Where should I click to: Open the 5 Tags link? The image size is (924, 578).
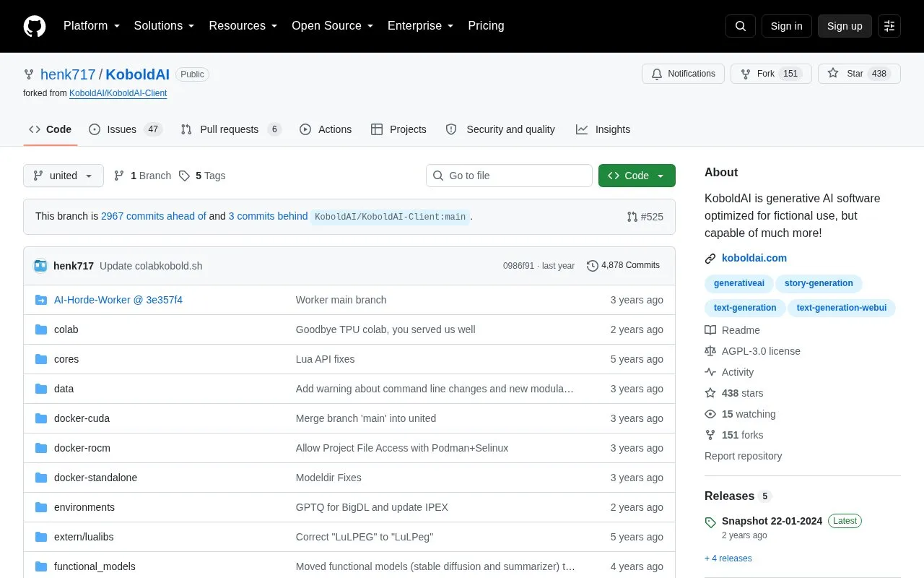[x=202, y=176]
